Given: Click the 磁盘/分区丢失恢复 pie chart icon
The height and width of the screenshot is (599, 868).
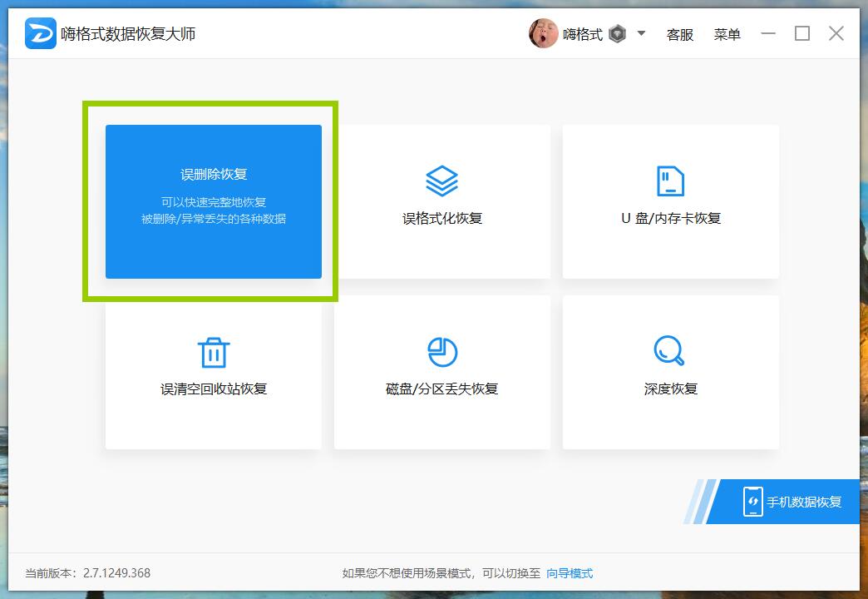Looking at the screenshot, I should (x=442, y=352).
